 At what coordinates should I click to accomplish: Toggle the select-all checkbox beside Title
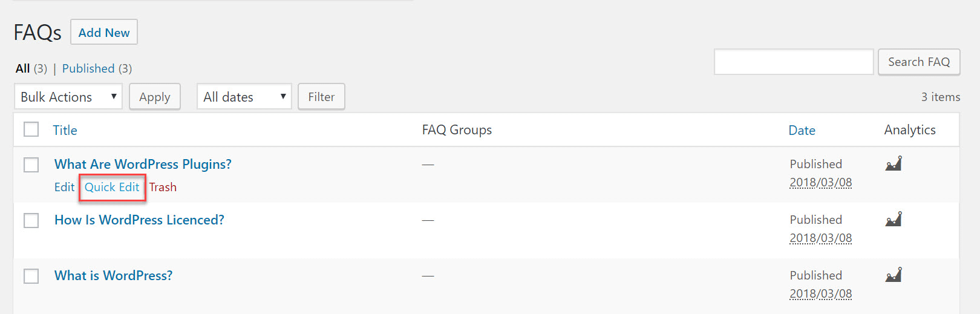(x=31, y=129)
